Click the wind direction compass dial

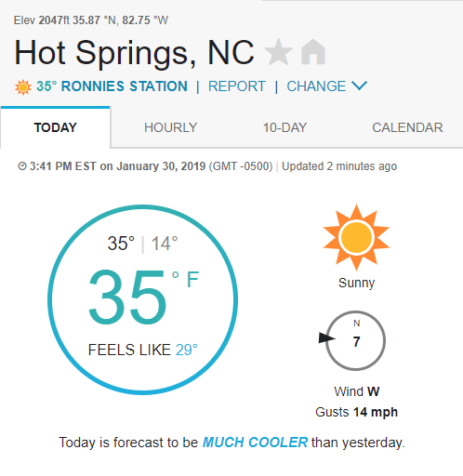(x=356, y=340)
